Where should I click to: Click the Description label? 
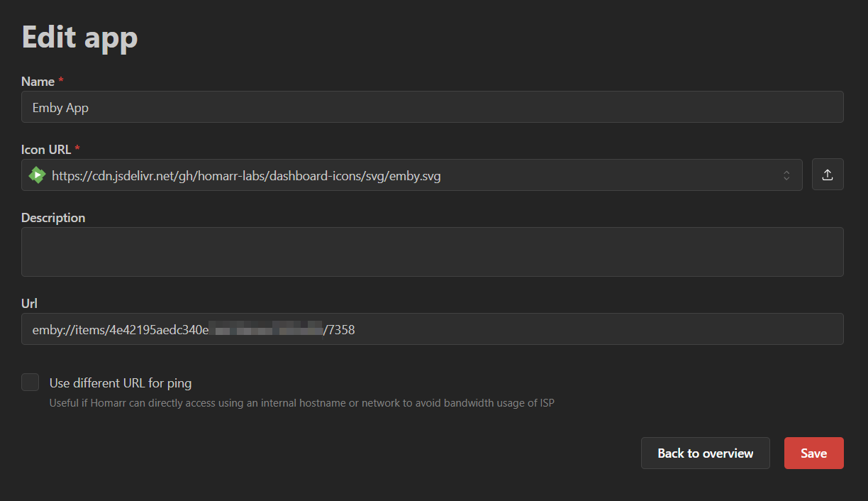[53, 218]
